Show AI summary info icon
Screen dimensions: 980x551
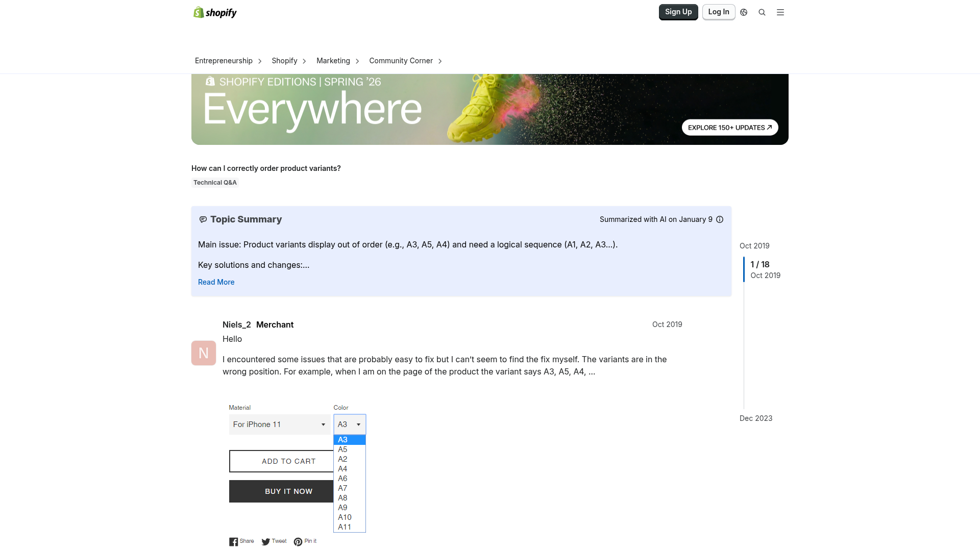pyautogui.click(x=720, y=219)
